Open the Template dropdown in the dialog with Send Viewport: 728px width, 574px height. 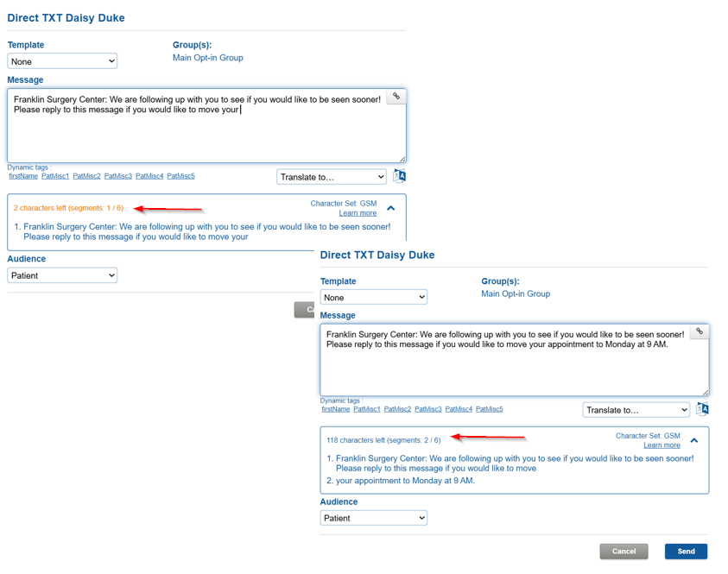(373, 297)
